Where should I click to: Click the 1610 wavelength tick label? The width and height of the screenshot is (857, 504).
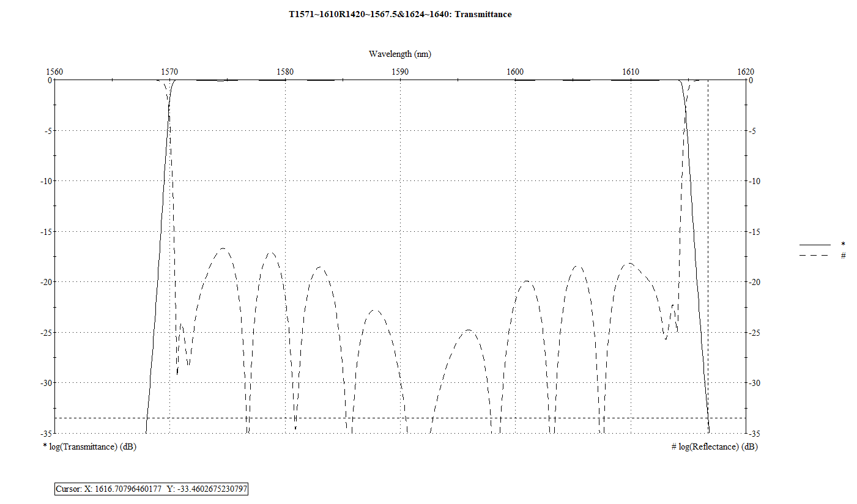631,72
